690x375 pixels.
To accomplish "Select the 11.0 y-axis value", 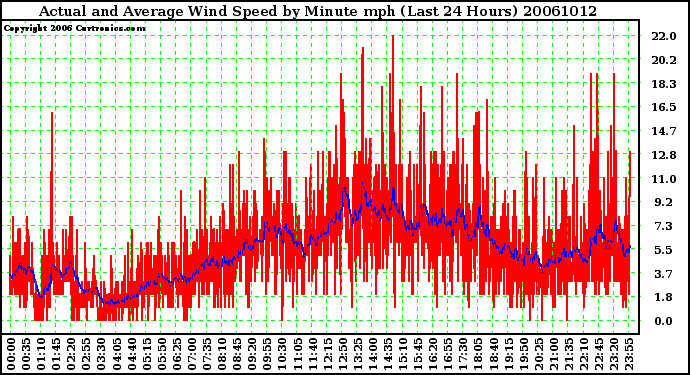I will [664, 179].
